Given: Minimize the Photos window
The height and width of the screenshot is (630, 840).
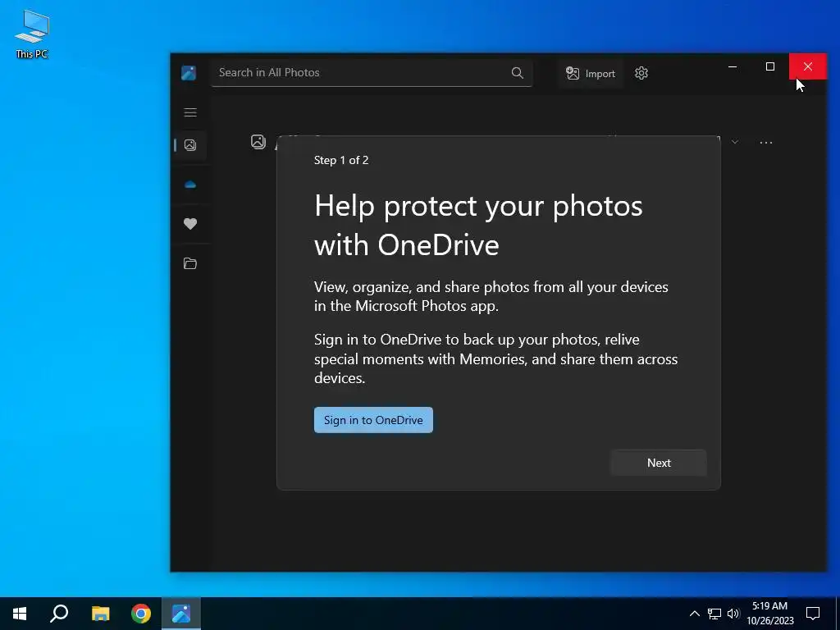Looking at the screenshot, I should 733,66.
